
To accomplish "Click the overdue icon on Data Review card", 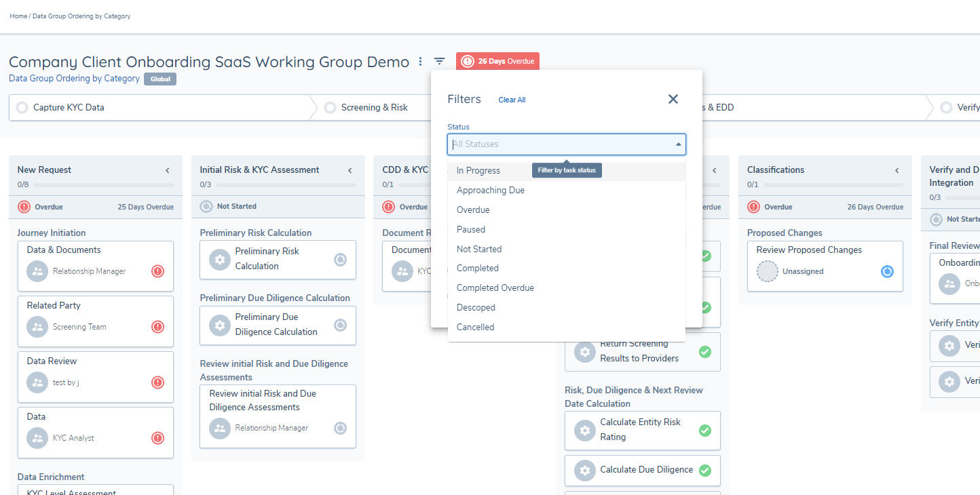I will pos(157,382).
